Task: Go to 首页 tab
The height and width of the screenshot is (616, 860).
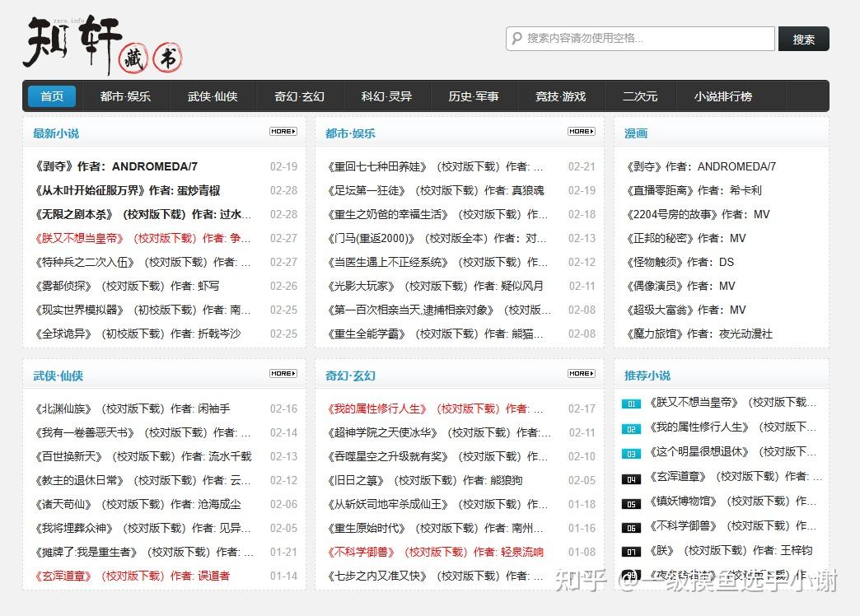Action: click(x=52, y=96)
